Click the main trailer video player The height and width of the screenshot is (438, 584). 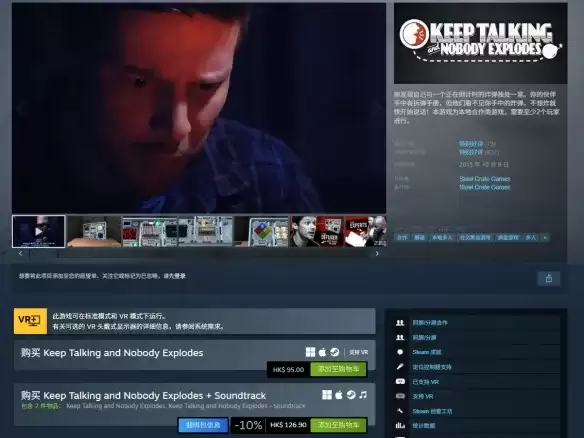[199, 108]
